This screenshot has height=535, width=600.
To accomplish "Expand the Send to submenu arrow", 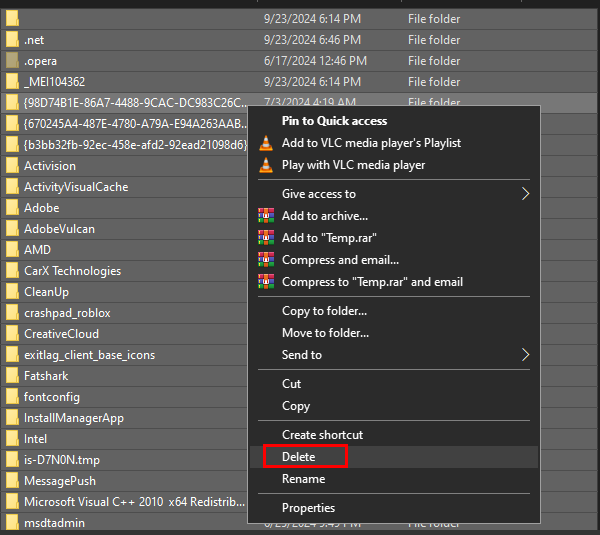I will pyautogui.click(x=526, y=355).
